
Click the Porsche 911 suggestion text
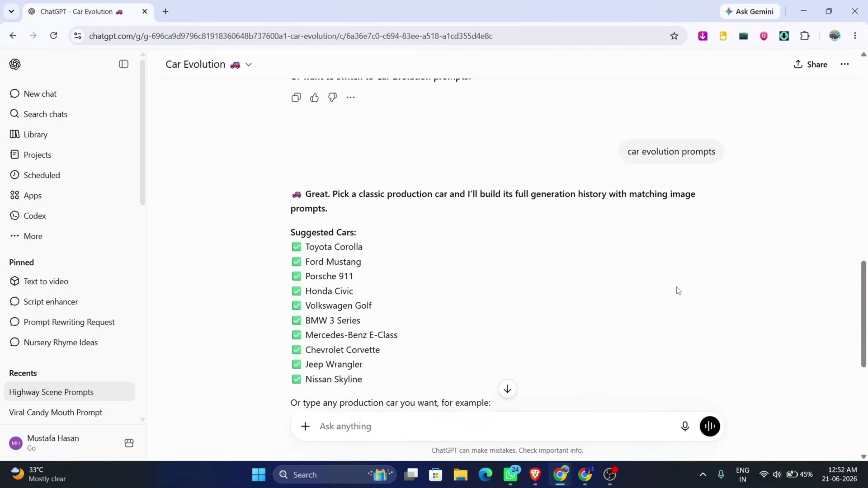coord(329,277)
